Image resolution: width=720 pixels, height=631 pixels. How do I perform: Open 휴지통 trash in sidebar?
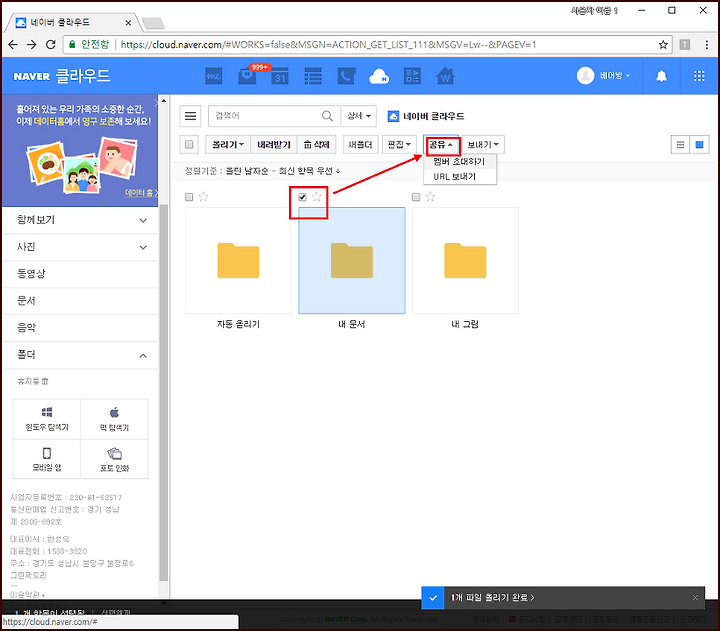point(33,381)
